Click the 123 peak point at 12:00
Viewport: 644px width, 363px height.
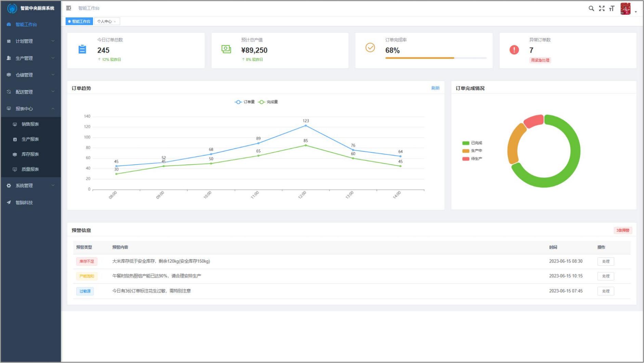coord(305,126)
